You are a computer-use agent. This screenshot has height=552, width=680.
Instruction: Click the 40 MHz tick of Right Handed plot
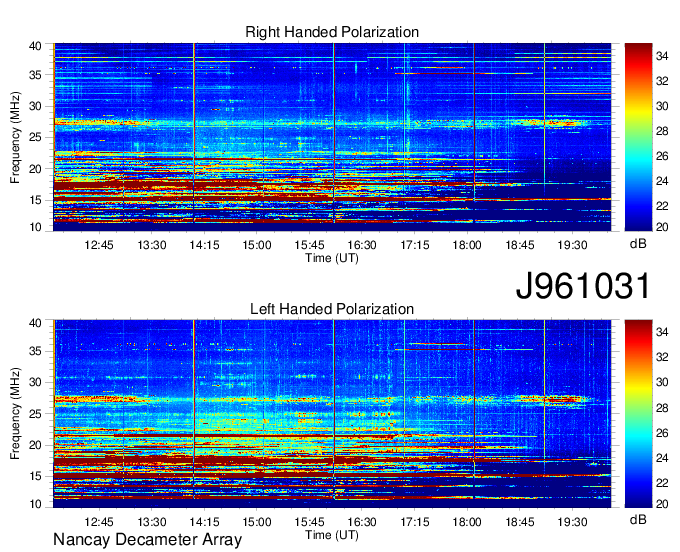click(x=36, y=46)
